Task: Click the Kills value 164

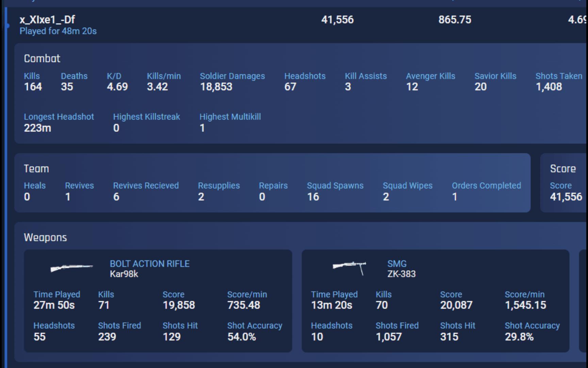Action: click(x=33, y=87)
